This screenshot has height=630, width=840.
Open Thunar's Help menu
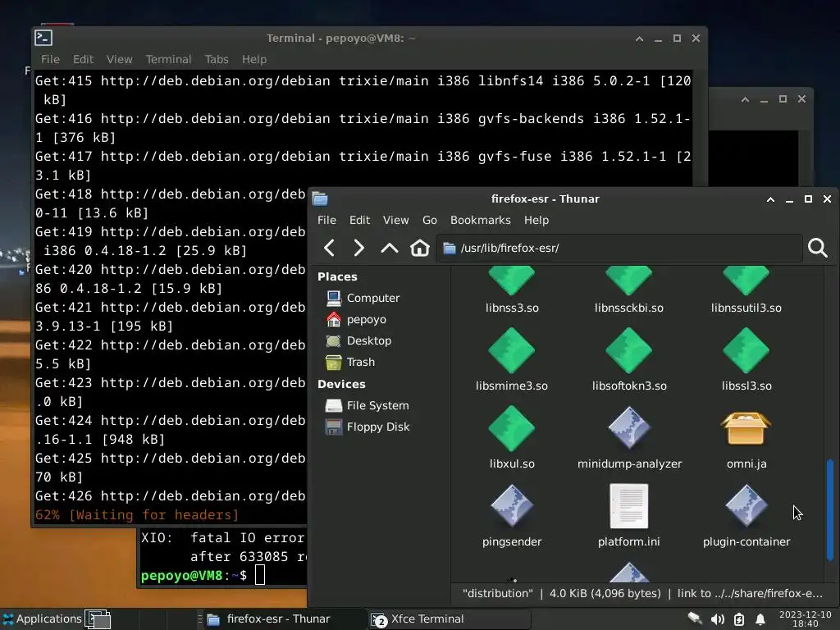pos(536,220)
